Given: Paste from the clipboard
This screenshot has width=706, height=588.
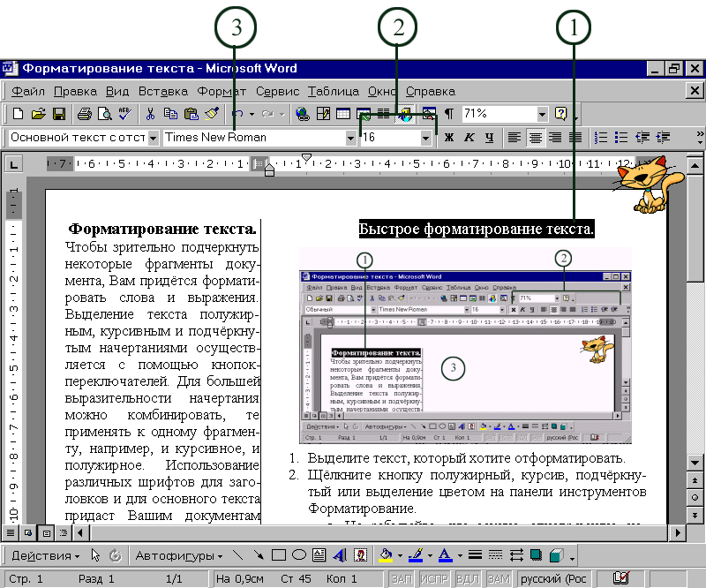Looking at the screenshot, I should tap(192, 114).
